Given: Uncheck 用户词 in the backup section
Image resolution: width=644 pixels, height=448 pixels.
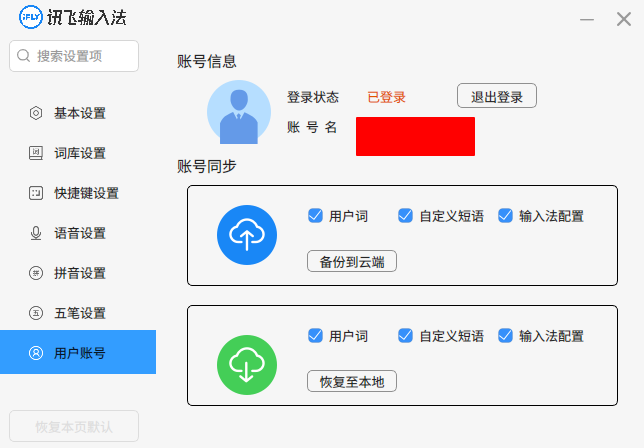Looking at the screenshot, I should [315, 216].
